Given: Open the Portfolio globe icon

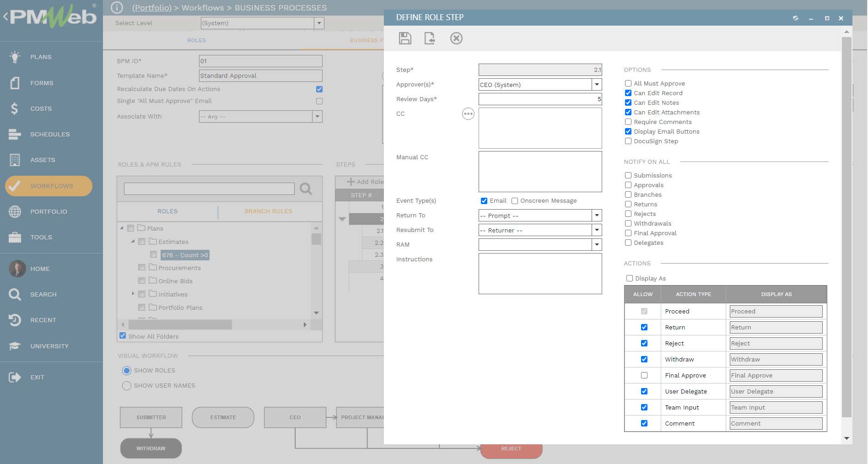Looking at the screenshot, I should point(15,211).
